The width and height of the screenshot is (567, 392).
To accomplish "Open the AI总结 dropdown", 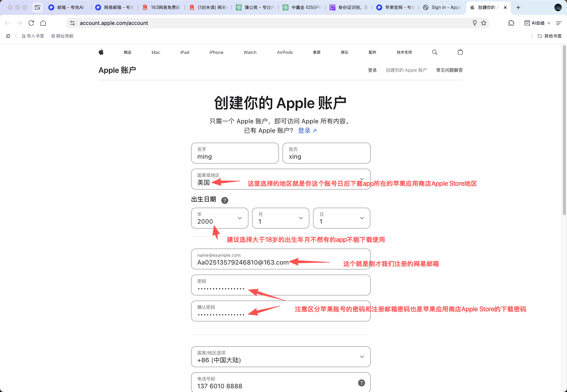I will tap(537, 23).
